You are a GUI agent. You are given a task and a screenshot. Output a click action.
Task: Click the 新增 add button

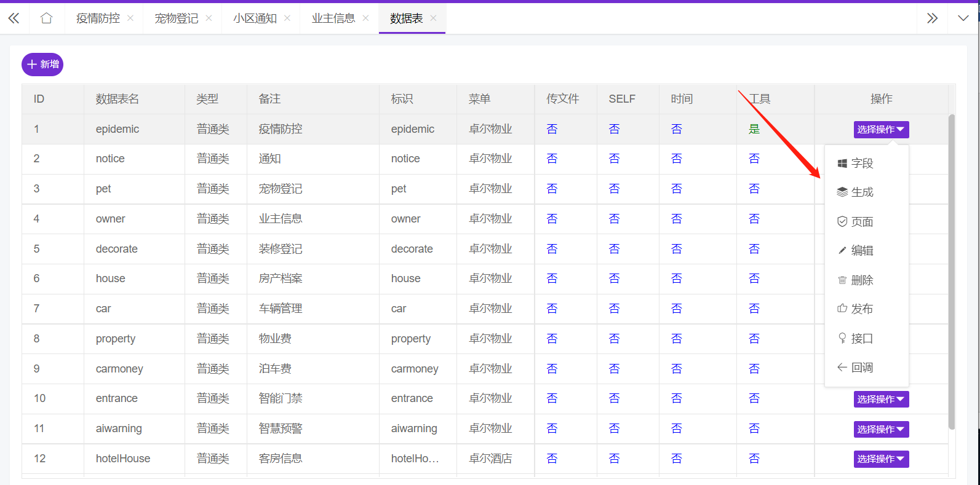pyautogui.click(x=42, y=65)
